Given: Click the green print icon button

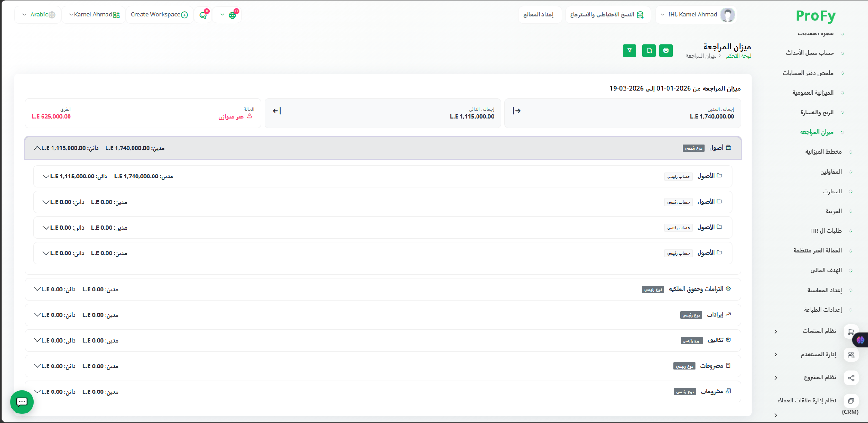Looking at the screenshot, I should pyautogui.click(x=666, y=51).
